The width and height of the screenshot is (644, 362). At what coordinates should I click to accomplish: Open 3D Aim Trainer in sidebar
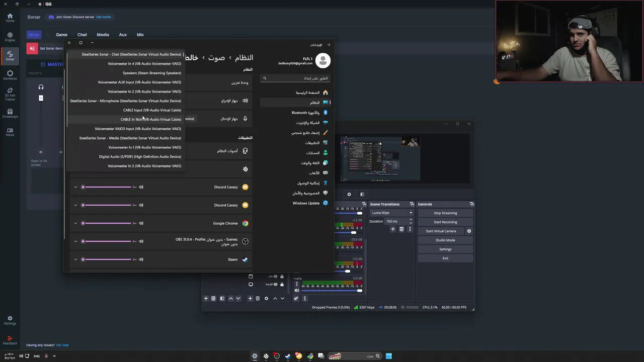click(x=10, y=94)
